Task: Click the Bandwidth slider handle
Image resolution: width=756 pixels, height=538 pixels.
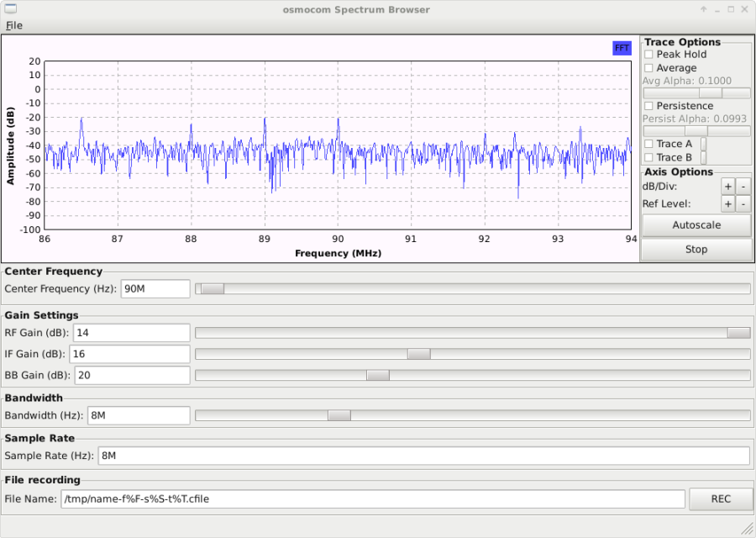Action: click(339, 415)
